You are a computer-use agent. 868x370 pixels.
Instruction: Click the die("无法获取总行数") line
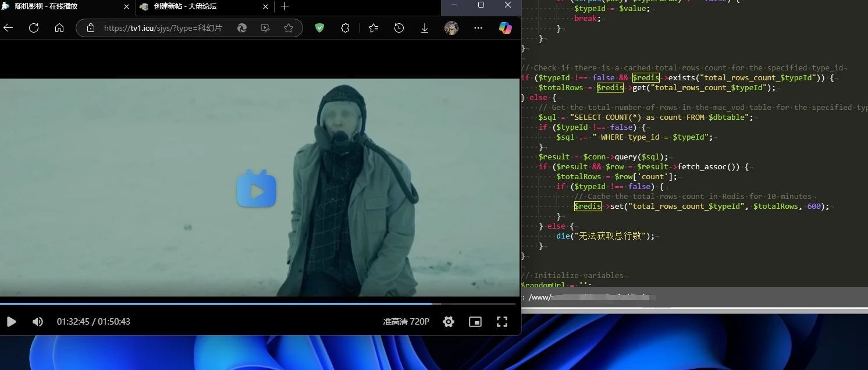point(605,236)
